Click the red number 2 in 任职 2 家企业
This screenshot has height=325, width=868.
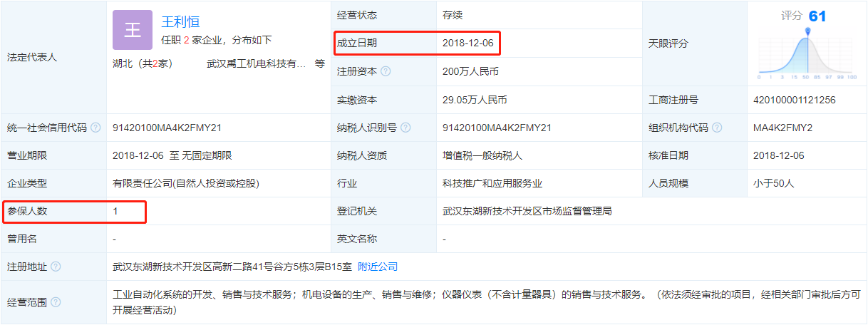point(186,40)
